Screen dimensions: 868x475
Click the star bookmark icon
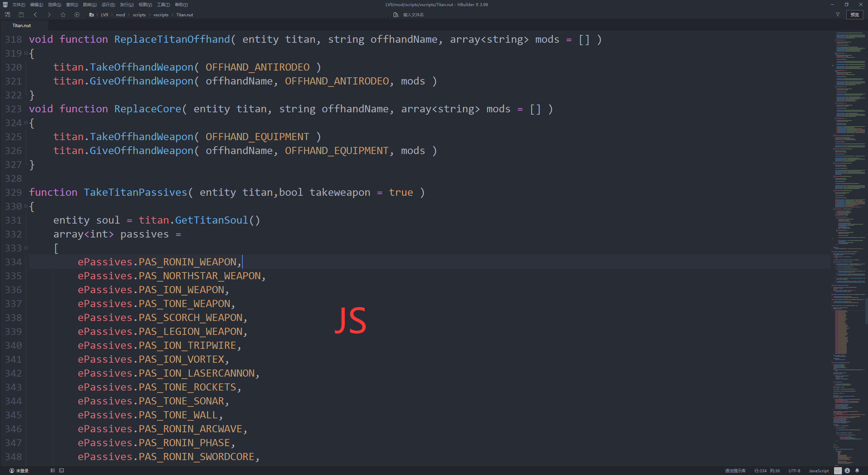click(x=63, y=15)
